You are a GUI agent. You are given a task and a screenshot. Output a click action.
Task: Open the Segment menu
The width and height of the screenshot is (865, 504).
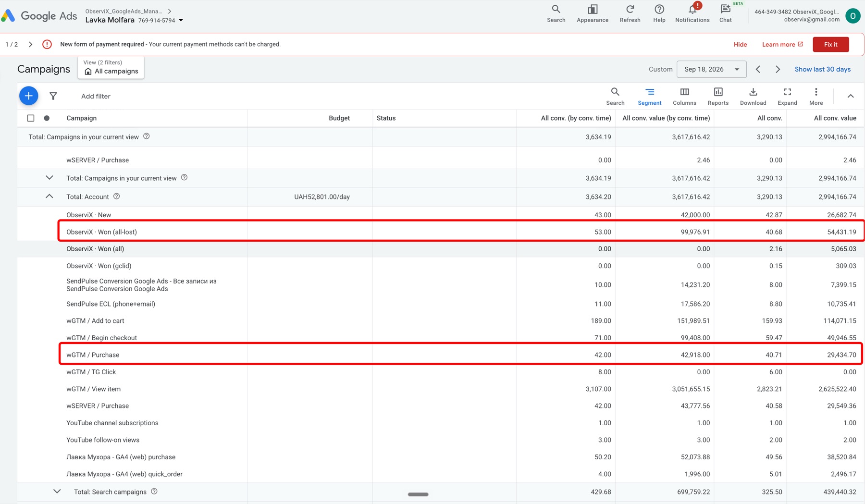[x=650, y=96]
